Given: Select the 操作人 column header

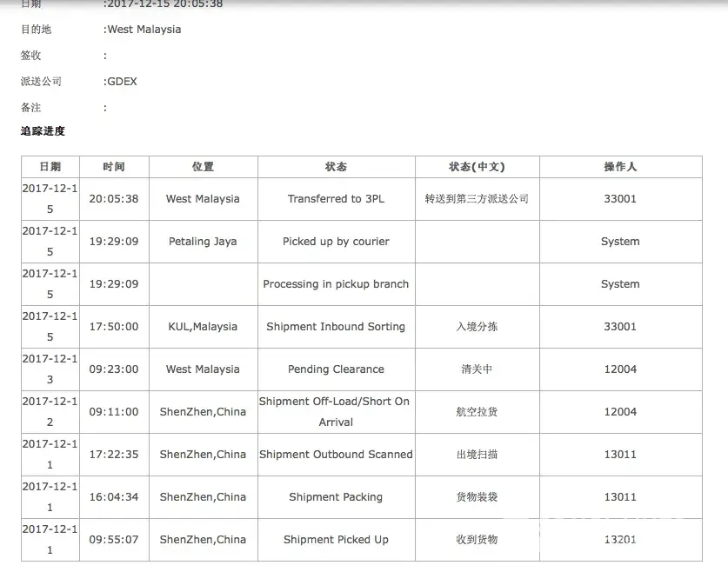Looking at the screenshot, I should pyautogui.click(x=620, y=167).
